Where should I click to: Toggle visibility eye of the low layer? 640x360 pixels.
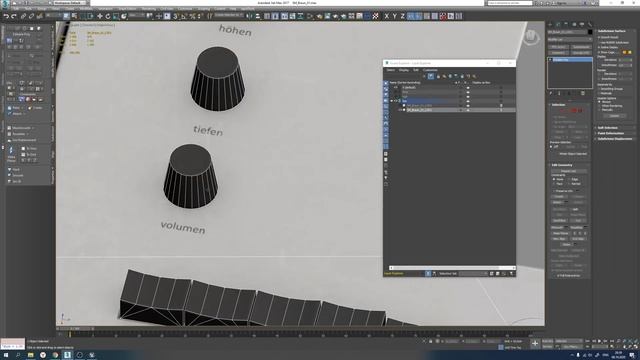395,100
